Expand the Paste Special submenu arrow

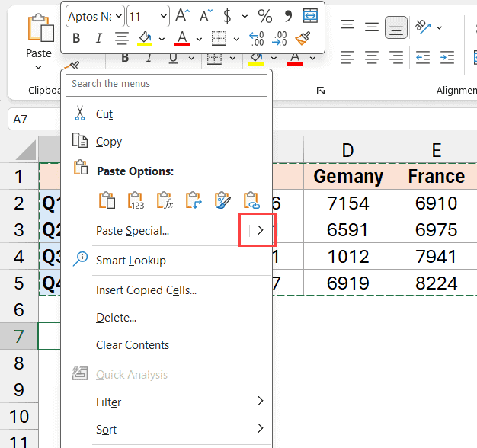tap(261, 230)
